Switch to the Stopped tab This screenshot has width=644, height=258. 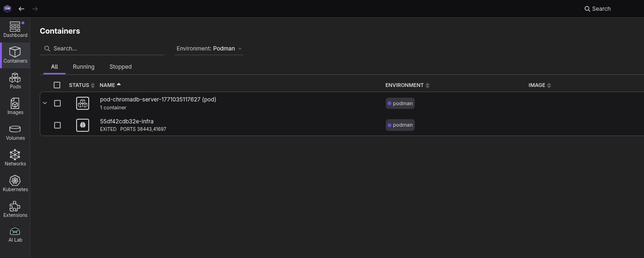[x=120, y=67]
